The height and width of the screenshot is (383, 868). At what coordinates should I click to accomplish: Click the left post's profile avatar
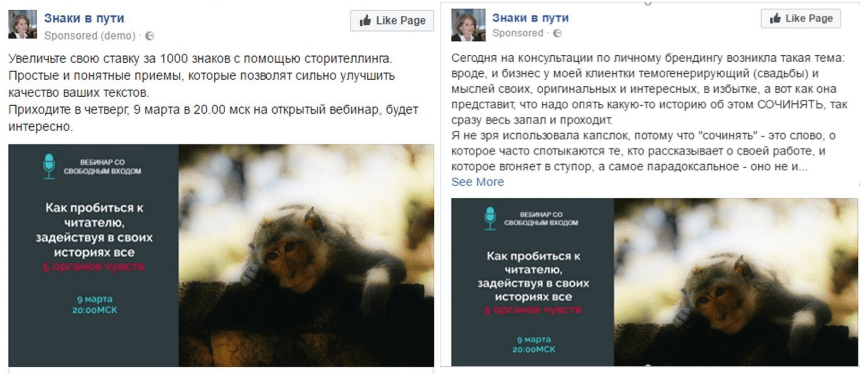(23, 25)
